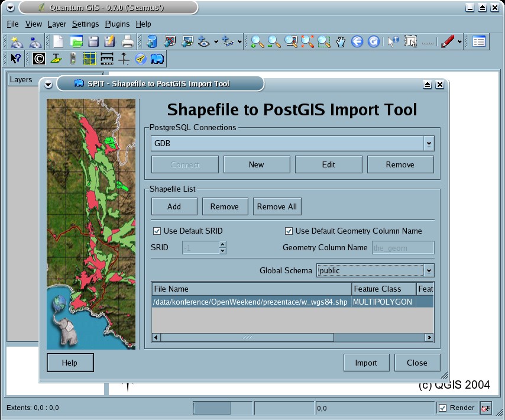The image size is (505, 420).
Task: Open a project using the folder icon
Action: 76,41
